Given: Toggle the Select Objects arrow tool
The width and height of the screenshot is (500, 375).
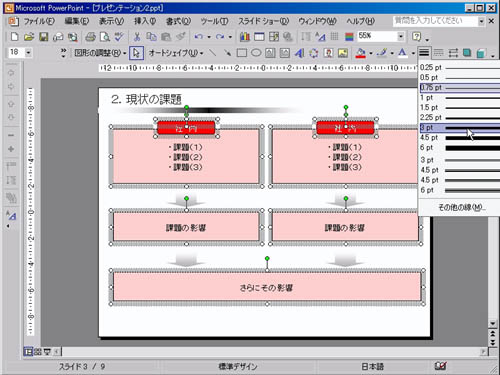Looking at the screenshot, I should coord(136,53).
